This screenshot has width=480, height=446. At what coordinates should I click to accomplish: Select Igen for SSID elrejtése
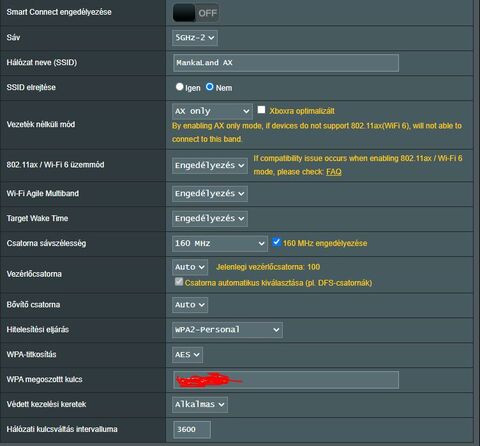point(180,87)
